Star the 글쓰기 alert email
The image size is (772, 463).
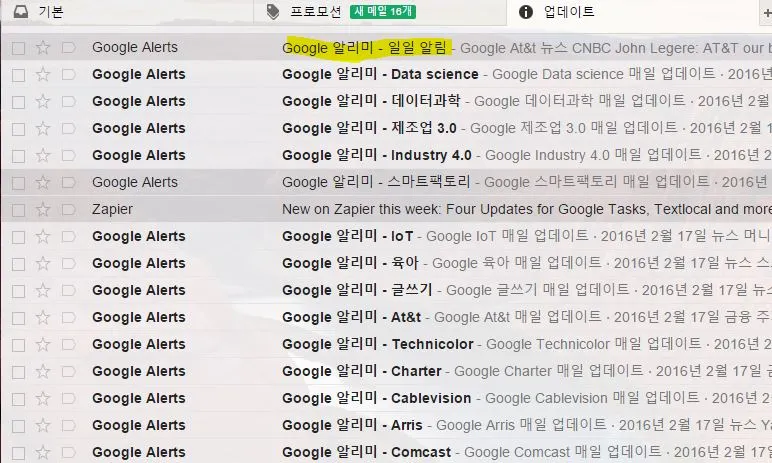tap(43, 291)
